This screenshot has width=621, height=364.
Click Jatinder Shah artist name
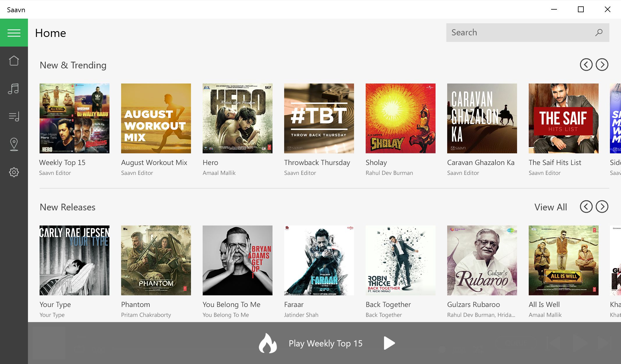pos(301,315)
